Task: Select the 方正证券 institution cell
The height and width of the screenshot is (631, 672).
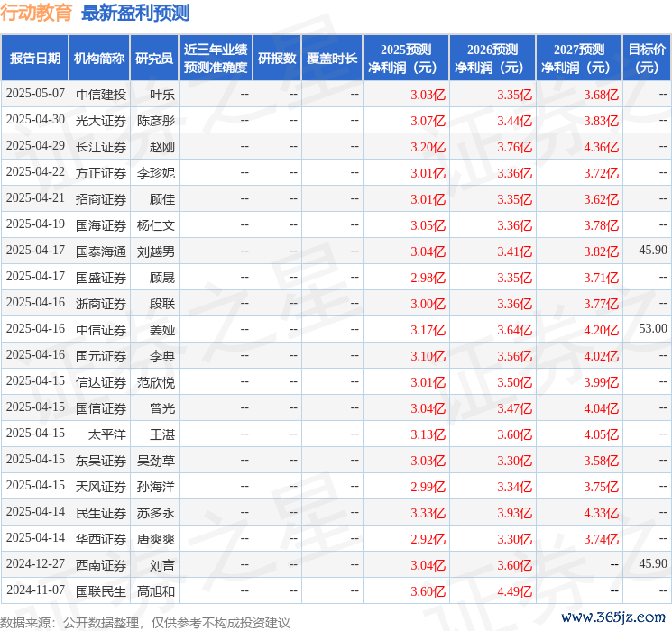Action: [x=101, y=173]
